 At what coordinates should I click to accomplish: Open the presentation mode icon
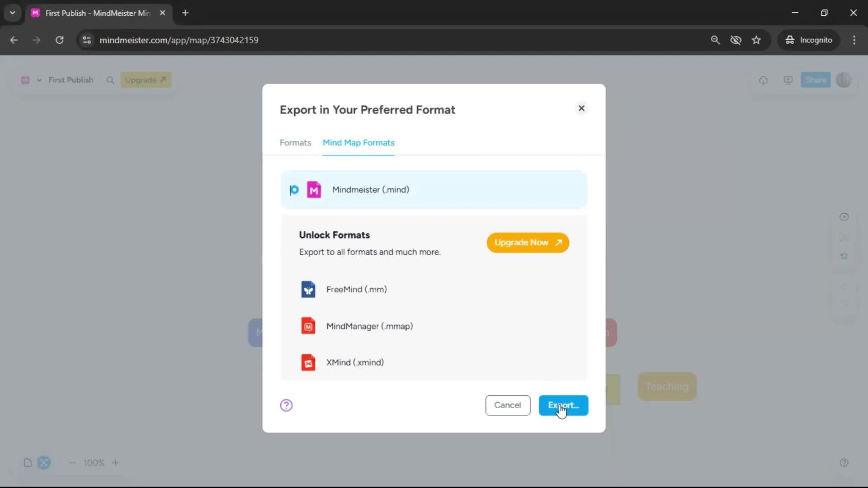(788, 80)
